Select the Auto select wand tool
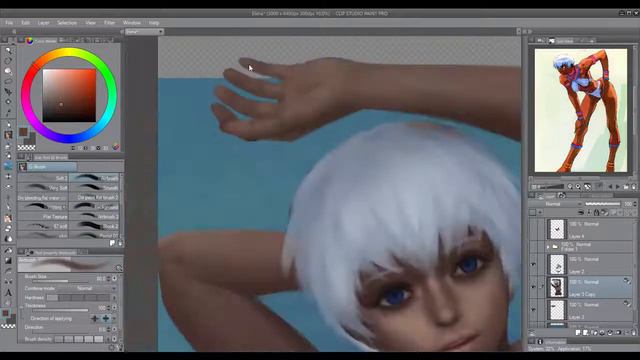The height and width of the screenshot is (360, 640). coord(8,102)
